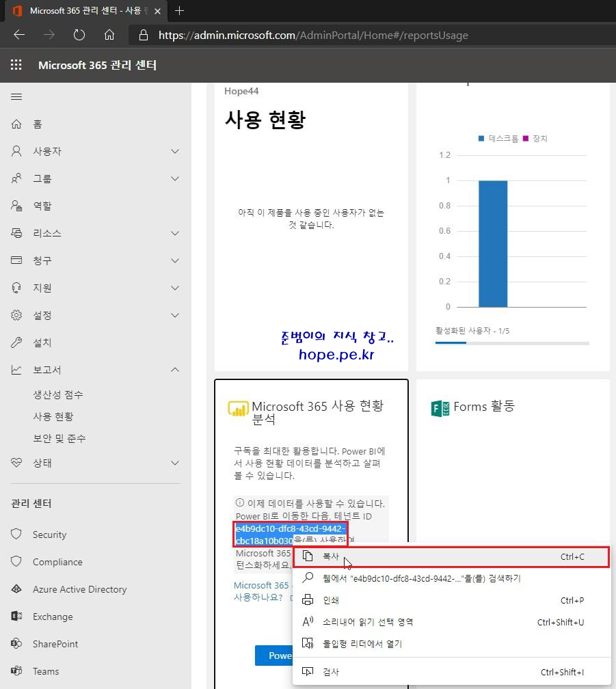616x689 pixels.
Task: Click the 보고서 chart icon
Action: 16,370
